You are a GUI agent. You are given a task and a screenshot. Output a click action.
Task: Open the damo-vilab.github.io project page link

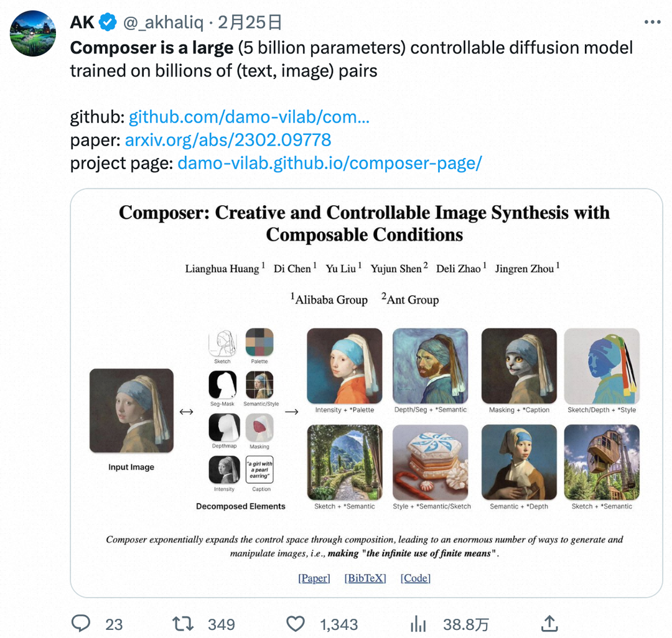tap(330, 163)
